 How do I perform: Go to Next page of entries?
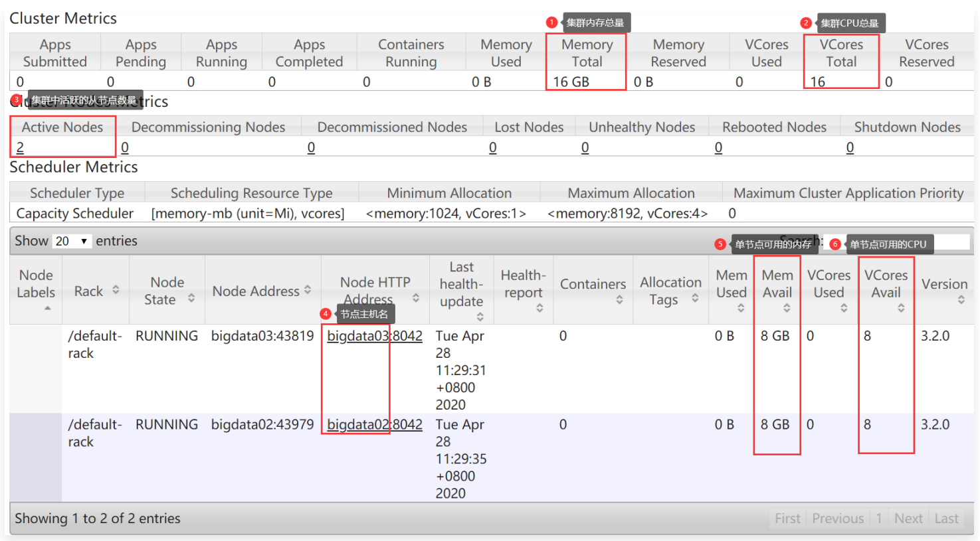click(x=908, y=518)
